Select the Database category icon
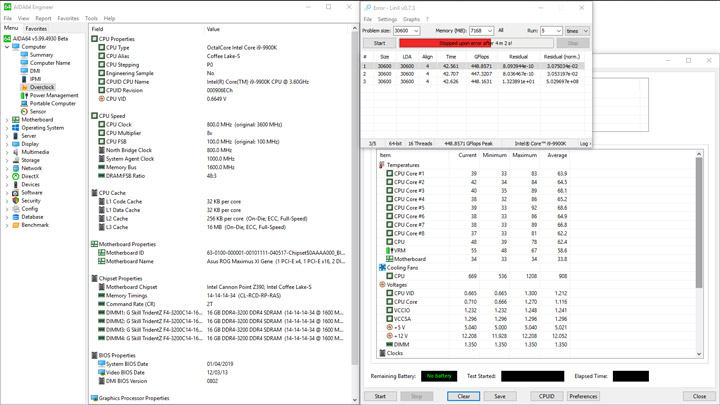Screen dimensions: 720x405 16,217
